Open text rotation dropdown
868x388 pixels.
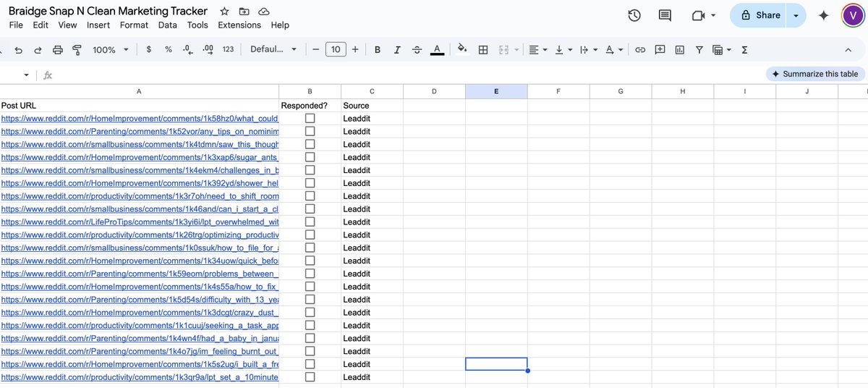click(x=613, y=50)
